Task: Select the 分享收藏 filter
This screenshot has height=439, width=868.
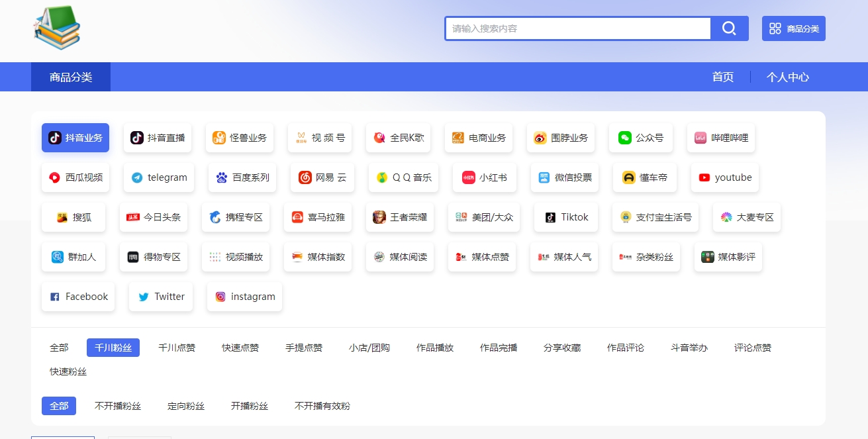Action: coord(562,348)
